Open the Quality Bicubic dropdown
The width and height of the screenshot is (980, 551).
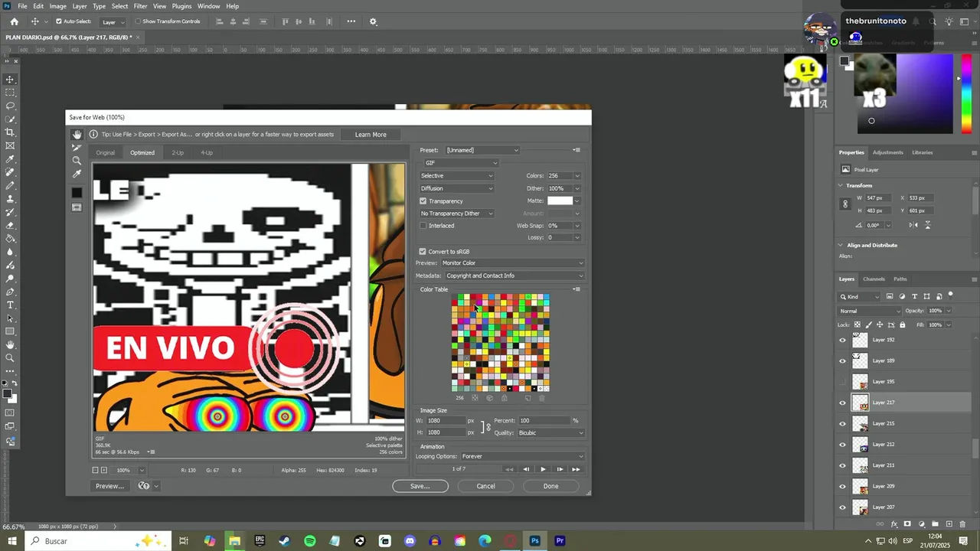click(x=550, y=433)
